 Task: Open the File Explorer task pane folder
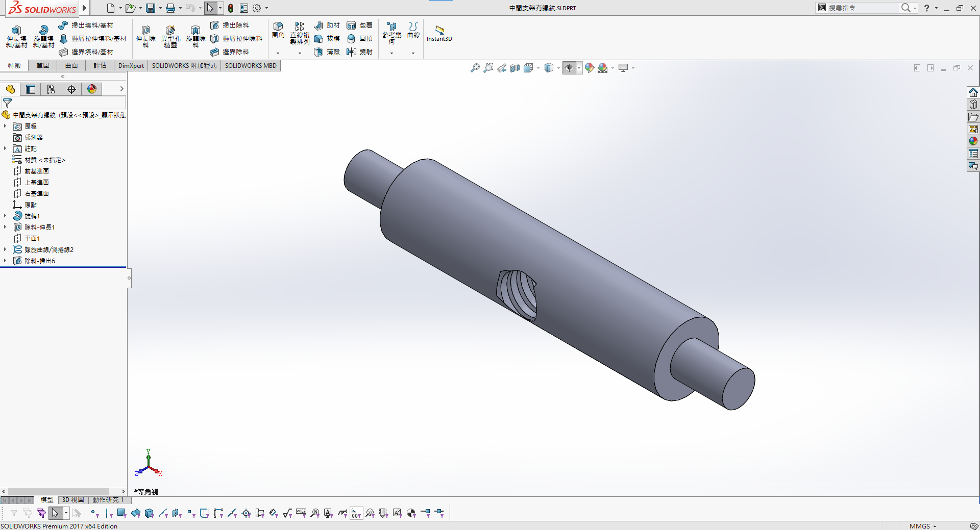973,117
